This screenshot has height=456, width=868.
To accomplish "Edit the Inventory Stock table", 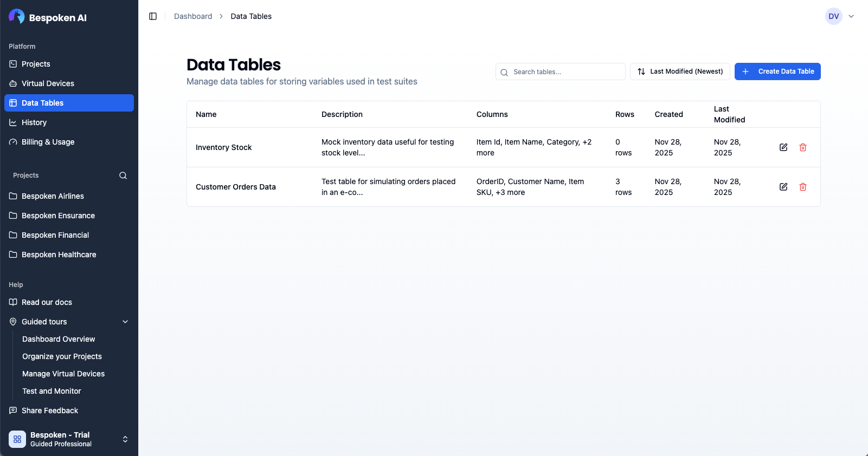I will point(783,147).
